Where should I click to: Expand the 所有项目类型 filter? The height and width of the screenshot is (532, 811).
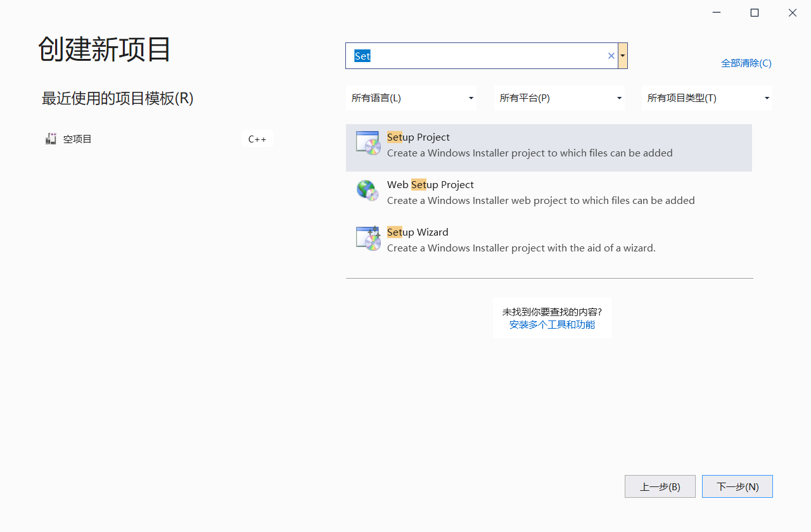click(707, 98)
